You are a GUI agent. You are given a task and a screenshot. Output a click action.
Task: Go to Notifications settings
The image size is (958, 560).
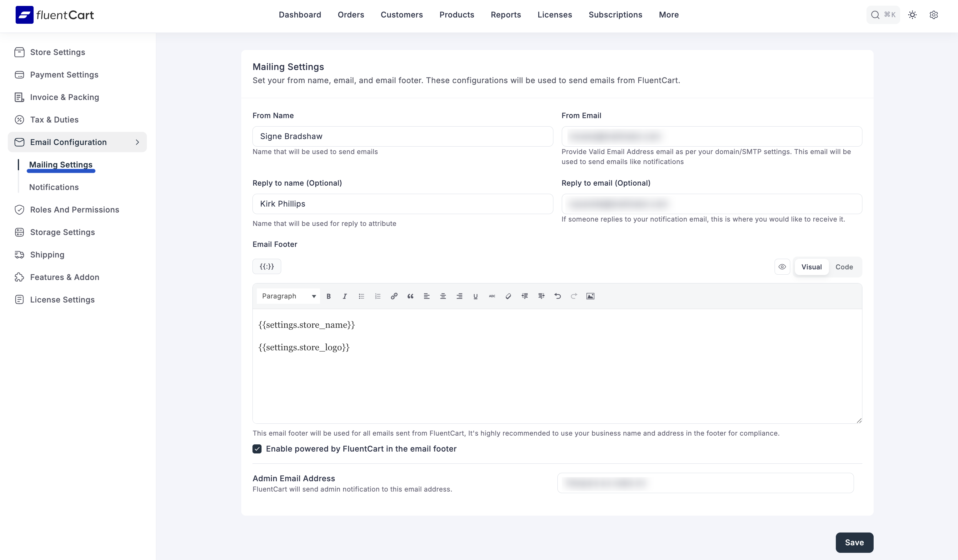pyautogui.click(x=54, y=187)
